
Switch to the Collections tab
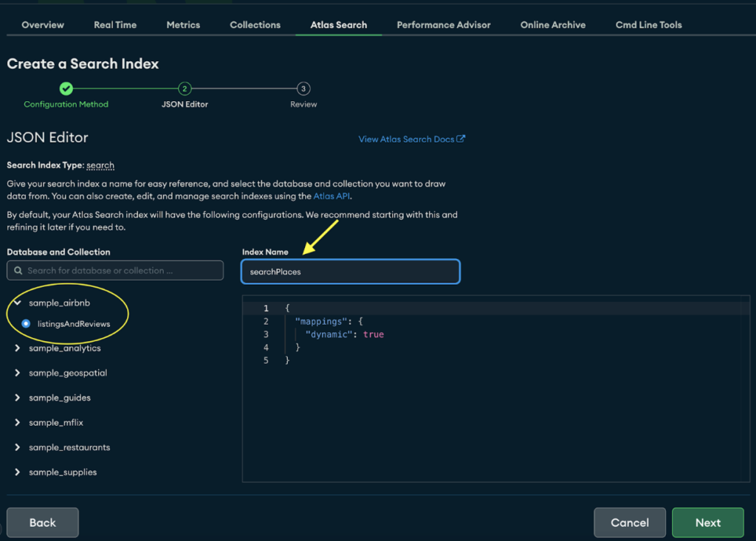[255, 25]
